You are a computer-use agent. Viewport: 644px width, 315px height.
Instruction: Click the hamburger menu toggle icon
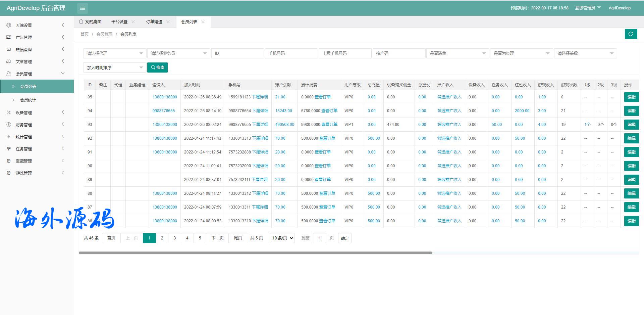pos(83,8)
